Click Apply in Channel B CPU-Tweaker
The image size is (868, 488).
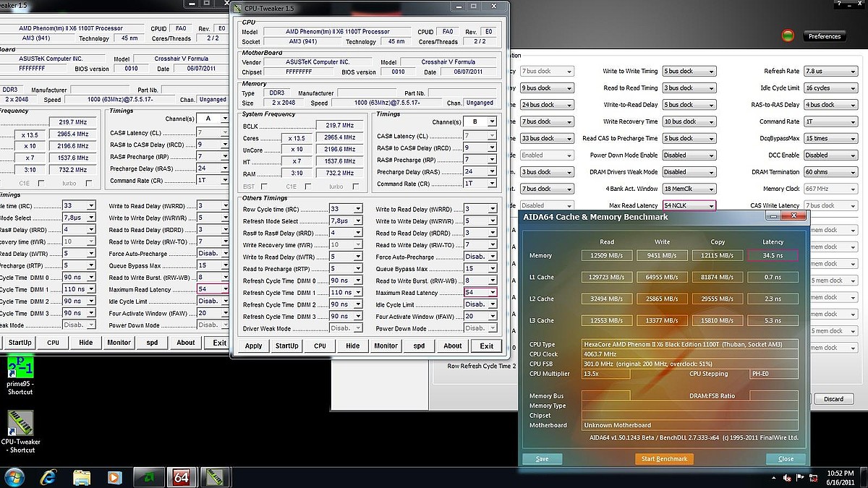click(253, 346)
